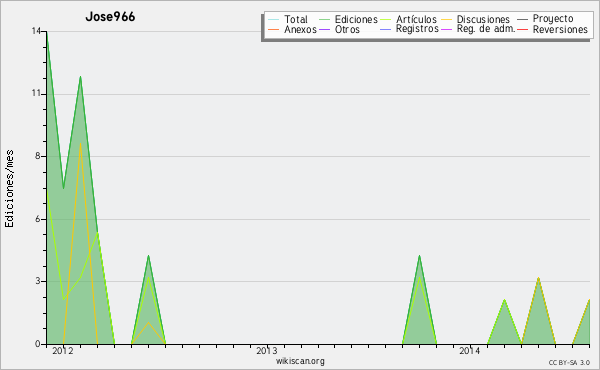Click the 2014 x-axis label
600x370 pixels.
point(470,351)
